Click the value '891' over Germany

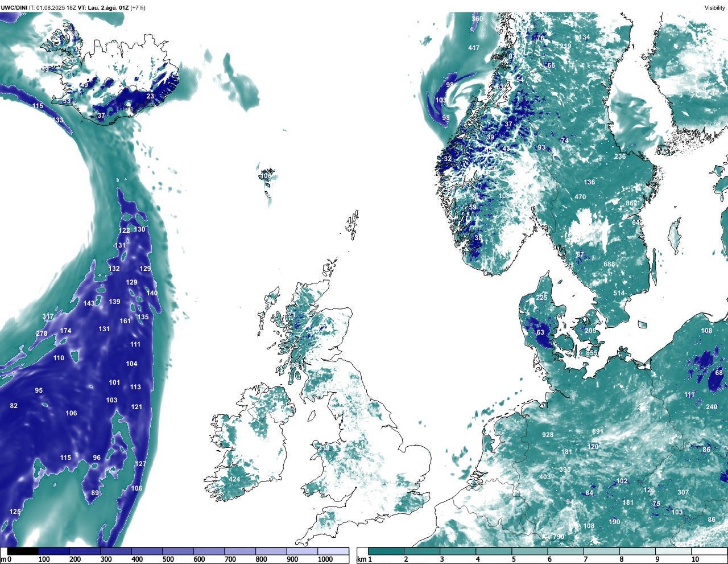click(x=597, y=432)
